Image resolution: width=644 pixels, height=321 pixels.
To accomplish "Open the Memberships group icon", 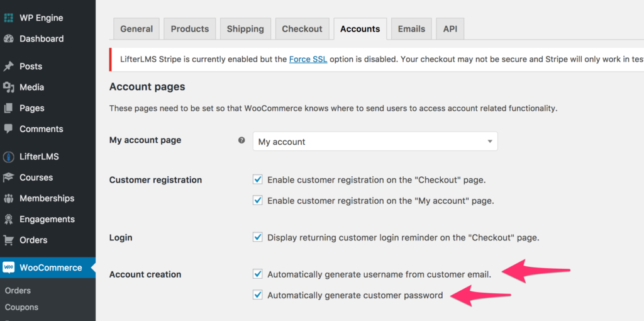I will pyautogui.click(x=8, y=198).
